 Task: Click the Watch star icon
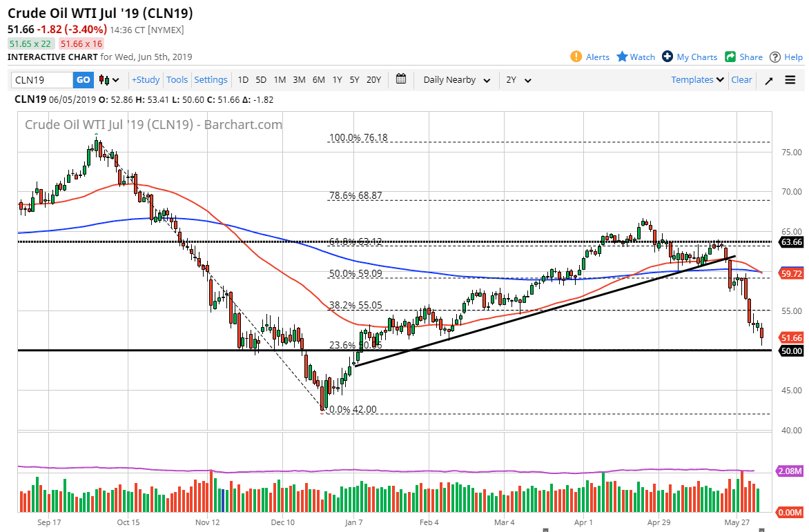coord(622,57)
